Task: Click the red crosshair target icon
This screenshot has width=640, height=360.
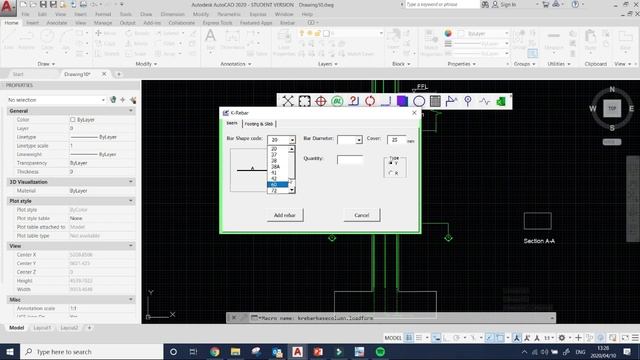Action: (x=321, y=101)
